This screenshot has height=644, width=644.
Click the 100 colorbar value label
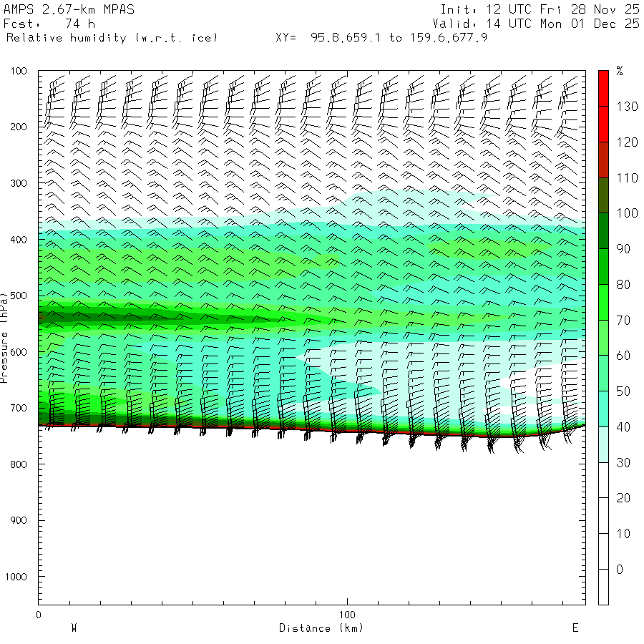click(627, 213)
